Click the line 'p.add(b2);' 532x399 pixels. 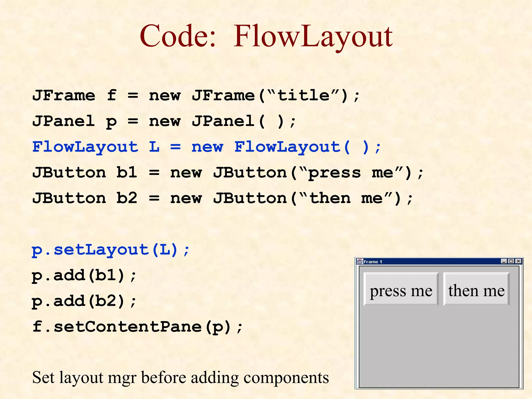coord(84,302)
